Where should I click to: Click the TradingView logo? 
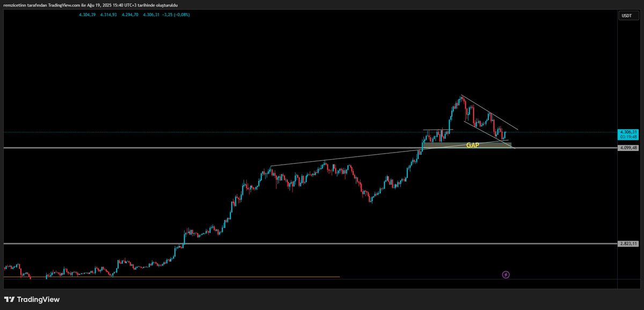32,299
